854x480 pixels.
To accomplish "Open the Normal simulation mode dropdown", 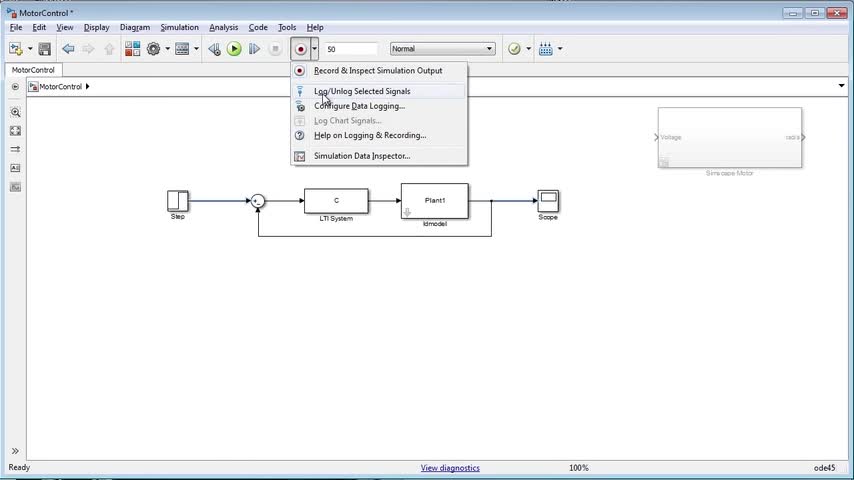I will (442, 49).
